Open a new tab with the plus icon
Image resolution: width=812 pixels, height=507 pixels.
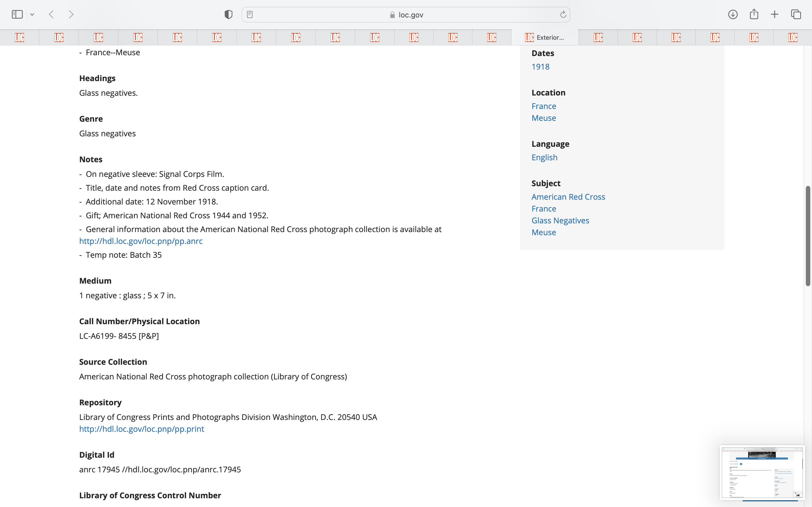(775, 14)
